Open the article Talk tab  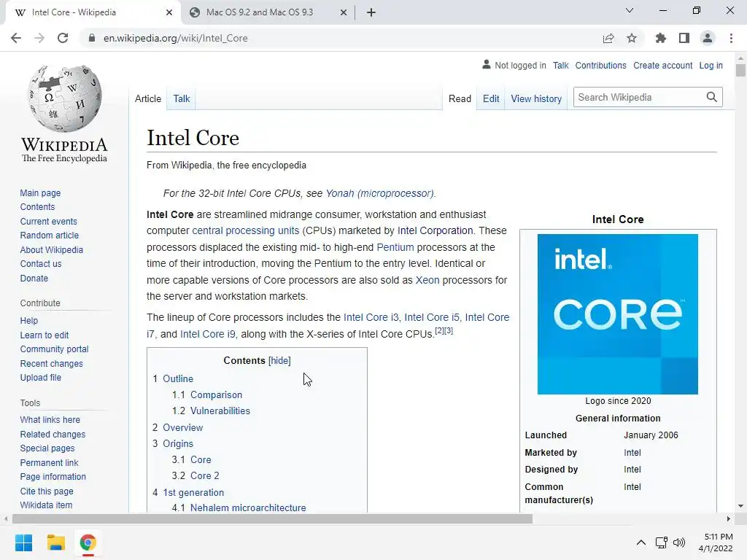pos(182,98)
